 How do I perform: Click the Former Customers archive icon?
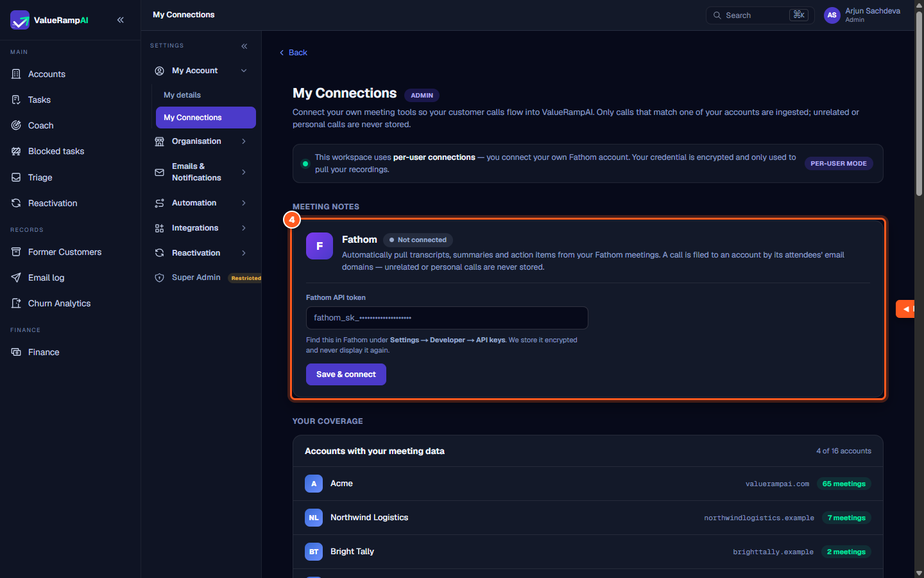click(16, 252)
